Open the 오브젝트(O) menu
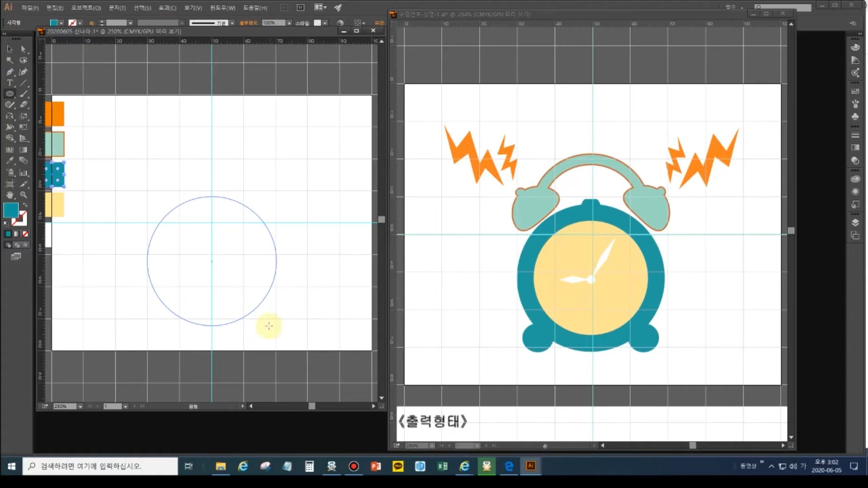868x488 pixels. [x=86, y=8]
